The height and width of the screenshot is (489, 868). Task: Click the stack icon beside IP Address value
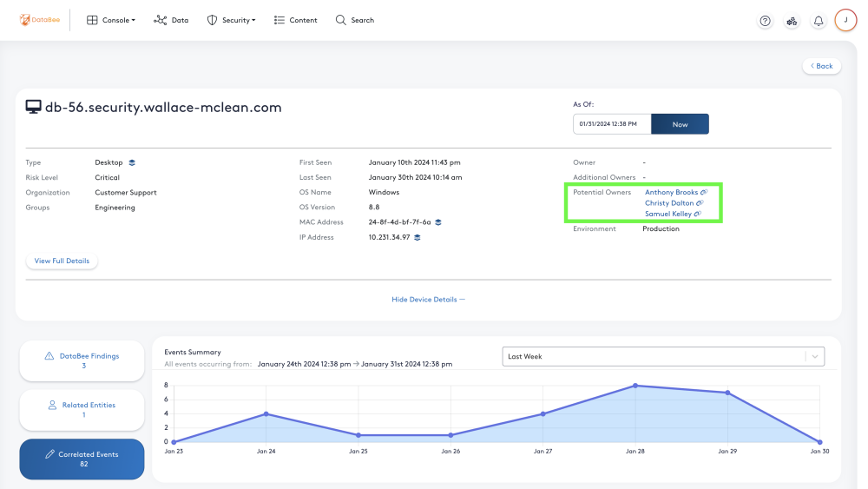click(x=418, y=237)
